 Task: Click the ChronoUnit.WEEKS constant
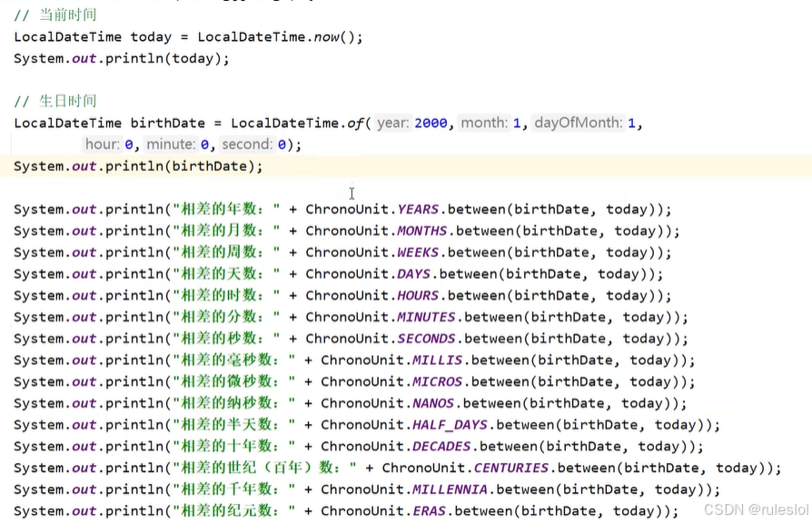418,252
